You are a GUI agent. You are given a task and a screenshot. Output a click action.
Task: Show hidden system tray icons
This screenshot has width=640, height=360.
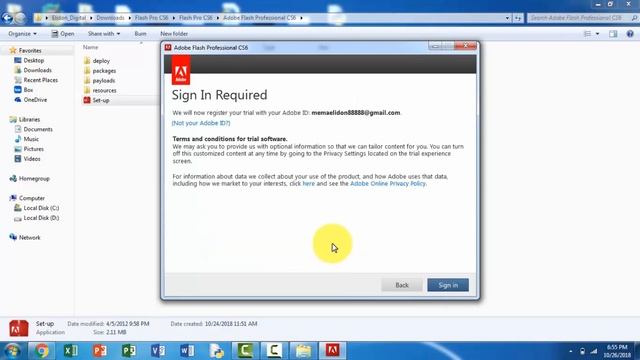coord(571,351)
